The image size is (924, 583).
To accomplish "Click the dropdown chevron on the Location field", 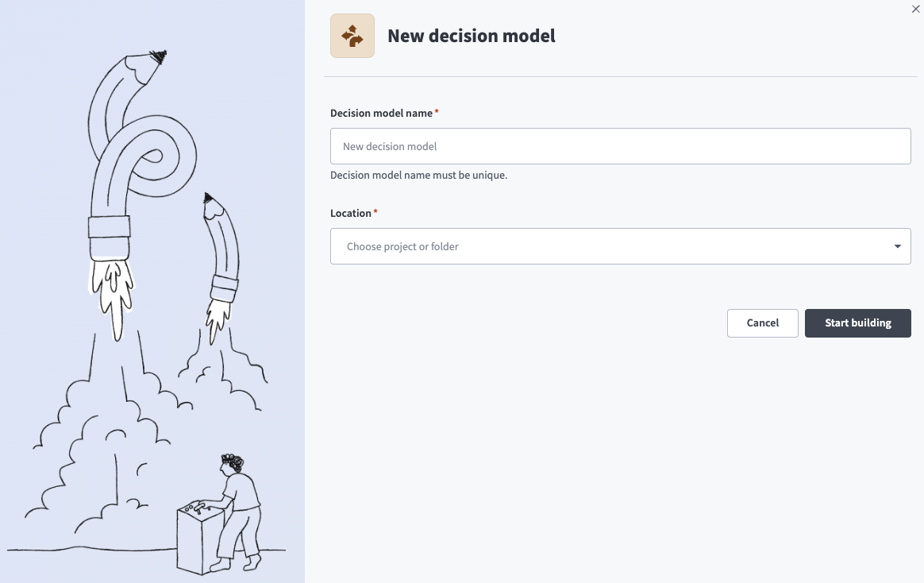I will [x=899, y=246].
